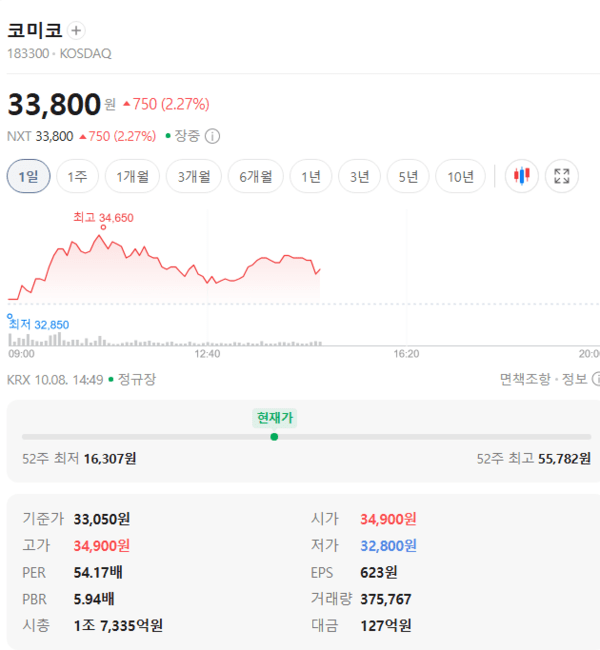Click the 고가 34,900원 value
The width and height of the screenshot is (600, 650).
[x=102, y=546]
